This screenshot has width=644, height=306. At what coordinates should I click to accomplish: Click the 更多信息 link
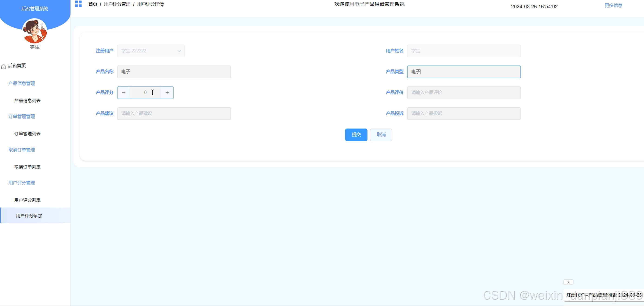click(x=613, y=6)
